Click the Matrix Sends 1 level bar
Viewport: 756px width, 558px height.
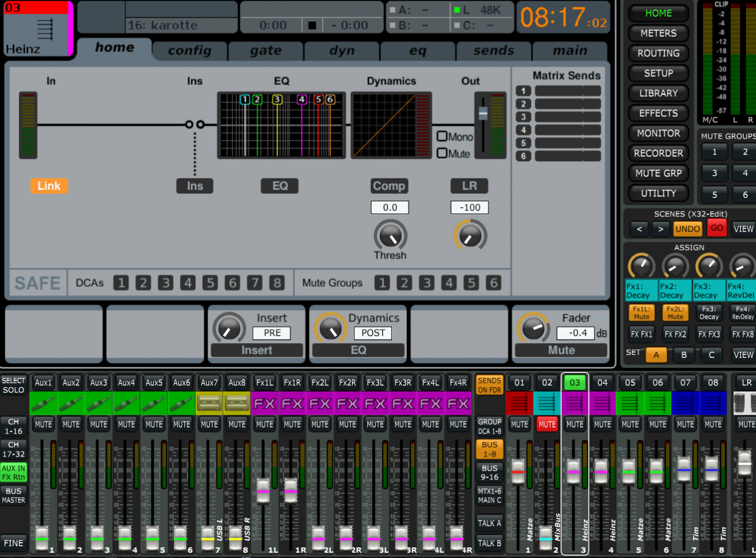[x=568, y=92]
